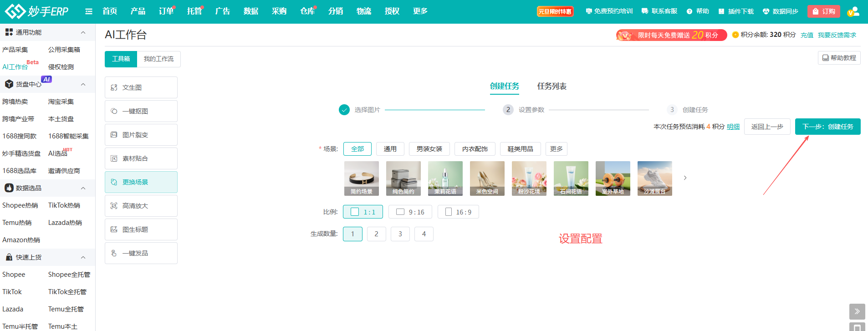Click the user avatar icon
Viewport: 868px width, 331px height.
pos(853,11)
